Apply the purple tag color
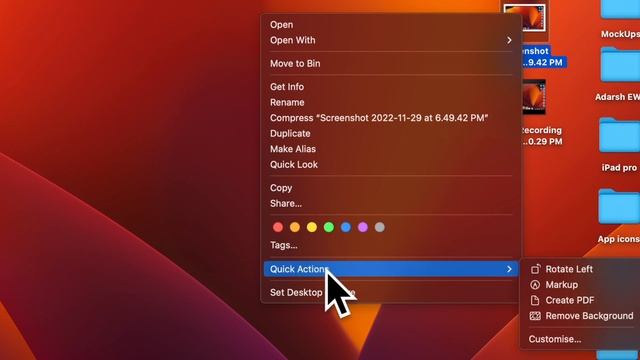This screenshot has height=360, width=640. click(x=363, y=227)
